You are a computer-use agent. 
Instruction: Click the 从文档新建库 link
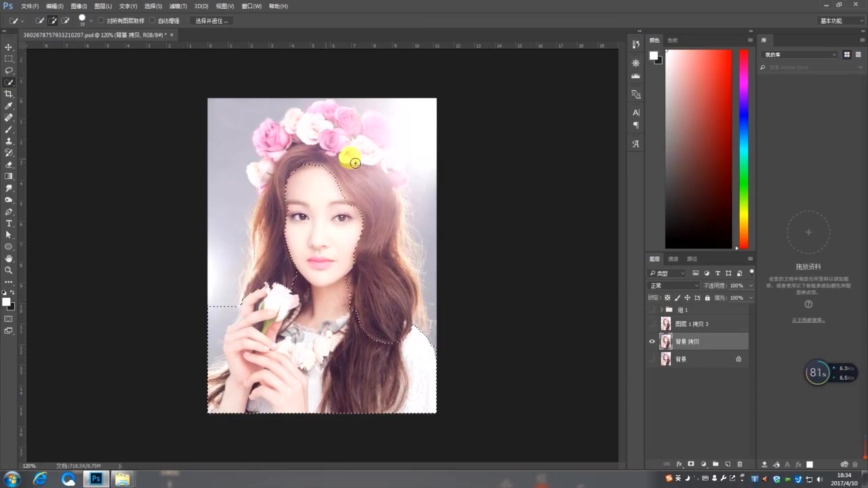[x=808, y=320]
